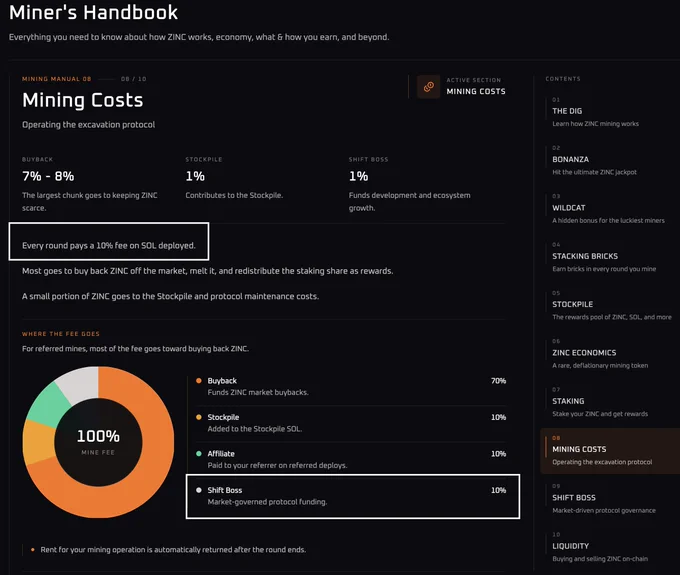The height and width of the screenshot is (575, 680).
Task: Click the green Affiliate legend dot
Action: point(199,454)
